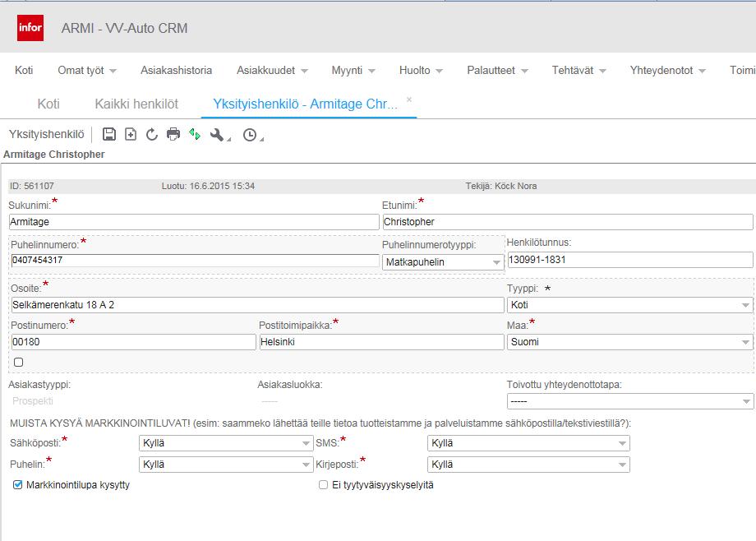This screenshot has width=756, height=541.
Task: Click the Osoite field Selkämerenkatu 18 A 2
Action: click(257, 305)
